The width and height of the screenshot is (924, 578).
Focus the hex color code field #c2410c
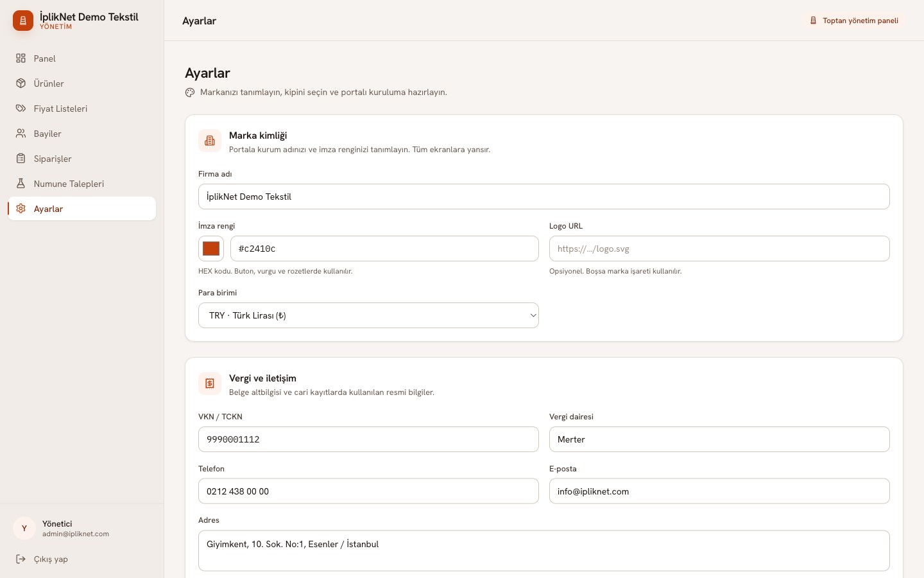(x=384, y=249)
